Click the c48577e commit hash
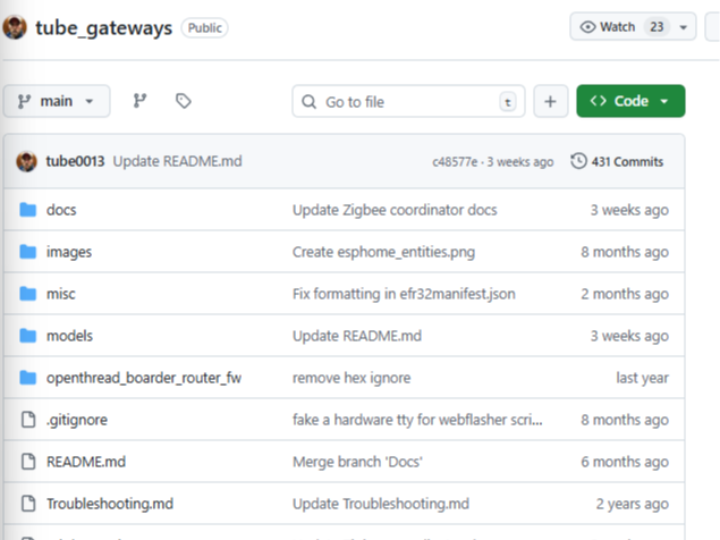Screen dimensions: 720x540 [x=455, y=162]
